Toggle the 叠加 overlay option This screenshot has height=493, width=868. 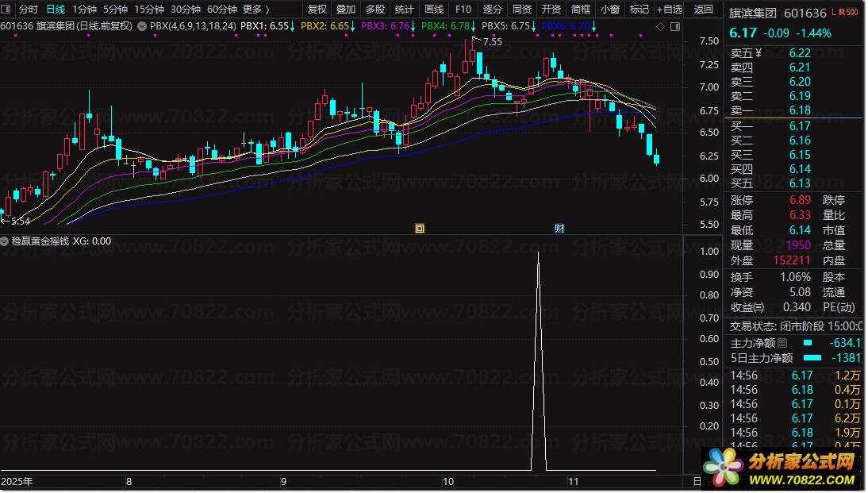point(346,10)
